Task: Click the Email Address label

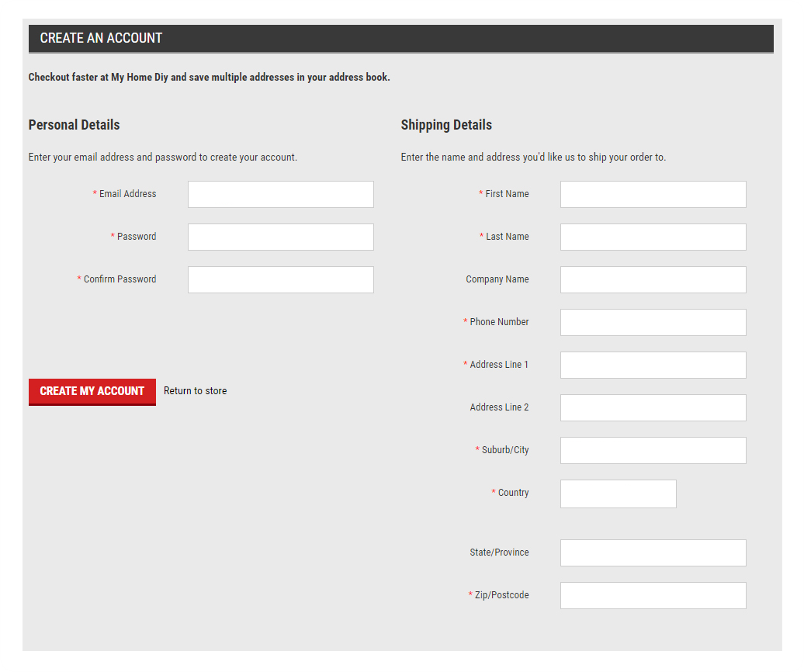Action: [x=127, y=194]
